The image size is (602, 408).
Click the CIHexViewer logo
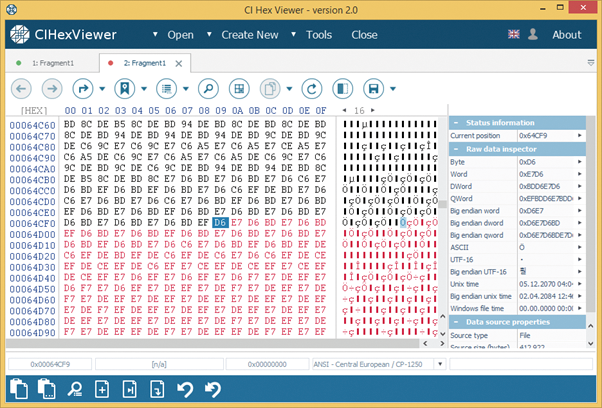coord(63,35)
